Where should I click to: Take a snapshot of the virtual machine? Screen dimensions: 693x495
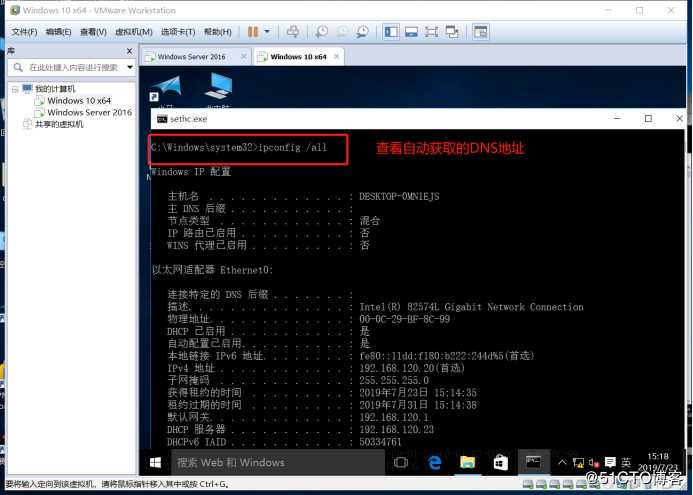click(x=322, y=32)
